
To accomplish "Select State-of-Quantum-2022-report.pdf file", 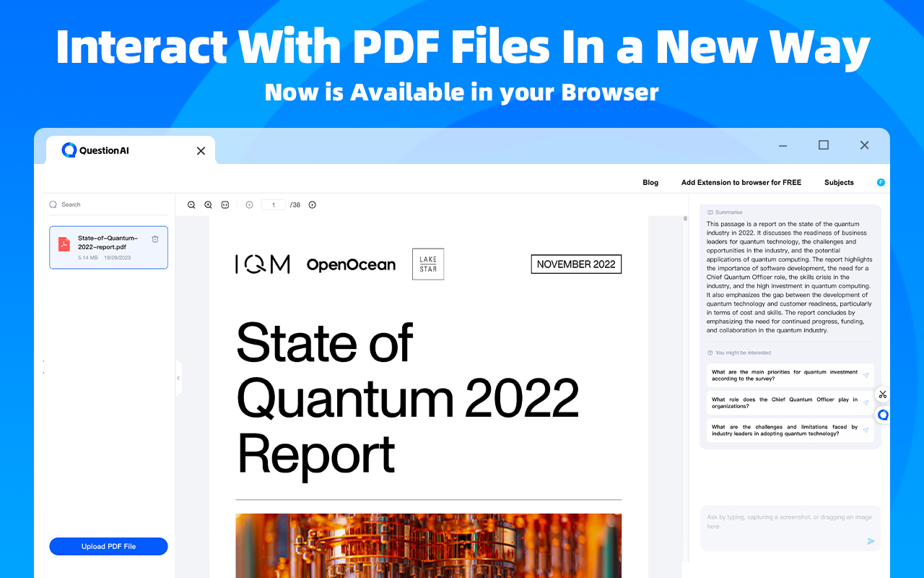I will (x=108, y=247).
